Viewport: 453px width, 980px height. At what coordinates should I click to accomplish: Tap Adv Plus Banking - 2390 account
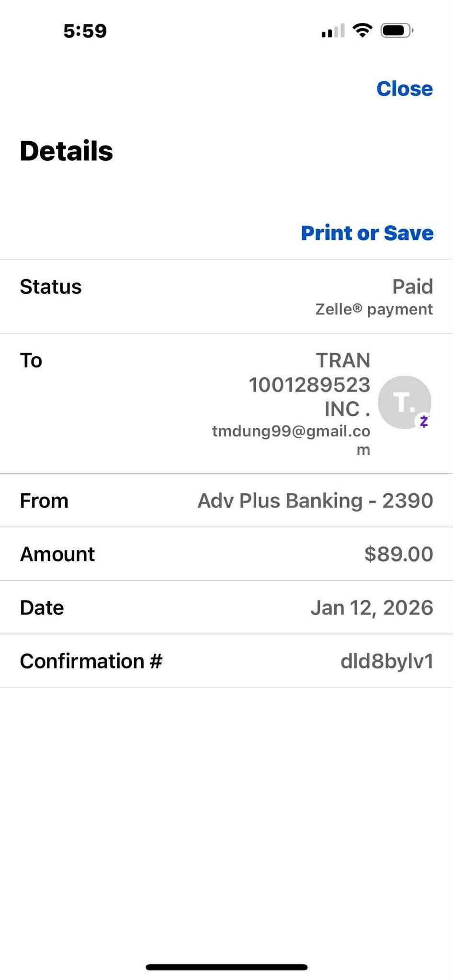pos(315,501)
